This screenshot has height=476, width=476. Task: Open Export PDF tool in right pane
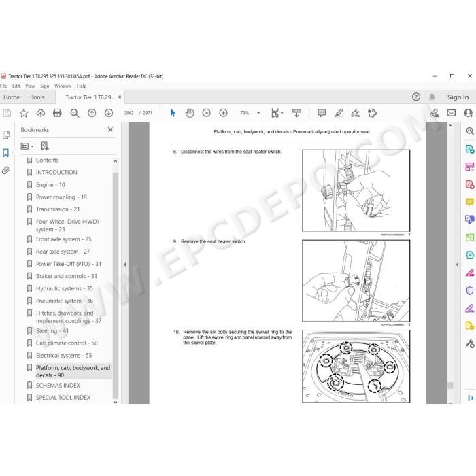coord(470,149)
